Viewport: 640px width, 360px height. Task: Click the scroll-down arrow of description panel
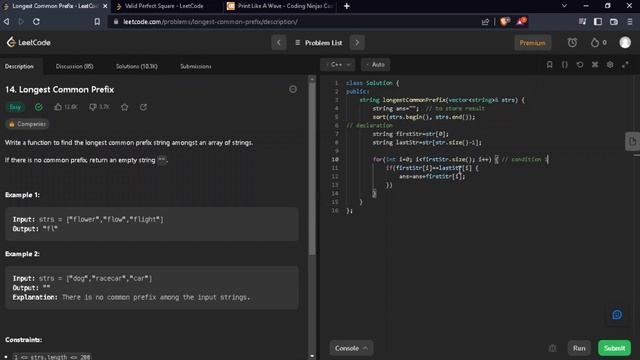coord(312,356)
